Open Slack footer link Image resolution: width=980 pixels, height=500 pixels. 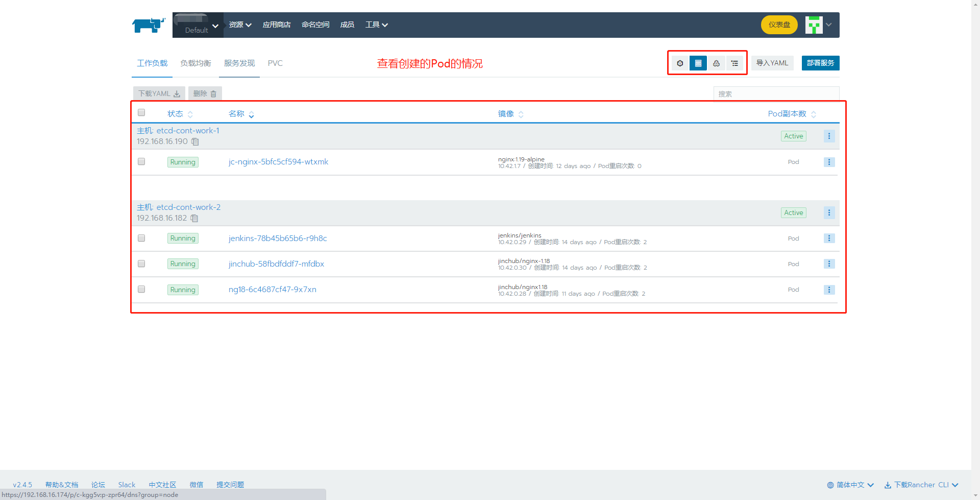pos(127,485)
